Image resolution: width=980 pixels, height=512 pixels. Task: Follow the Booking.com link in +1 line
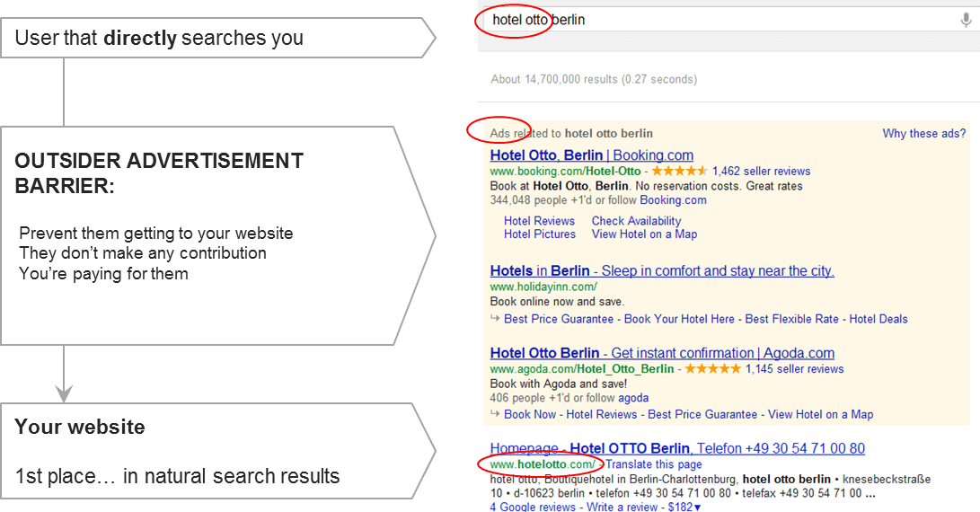click(673, 200)
